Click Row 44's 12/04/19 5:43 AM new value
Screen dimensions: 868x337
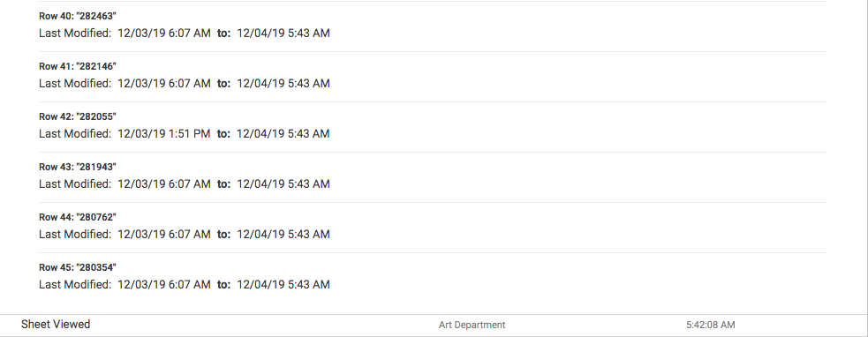point(283,235)
